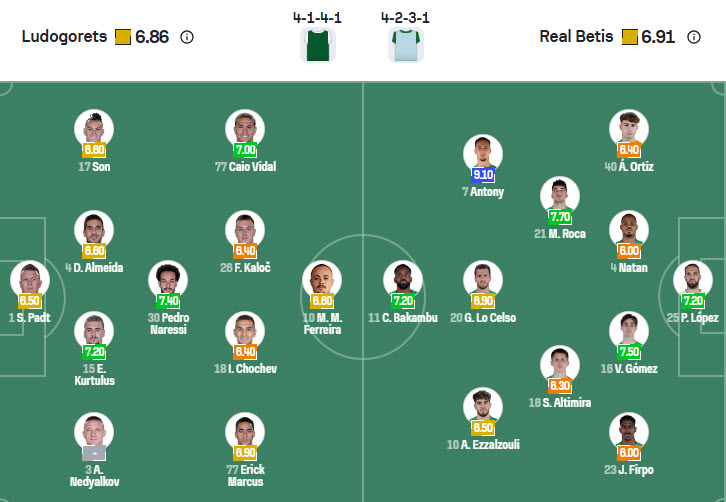This screenshot has width=726, height=502.
Task: Open V. Gómez's 7.50 rating badge
Action: click(629, 351)
